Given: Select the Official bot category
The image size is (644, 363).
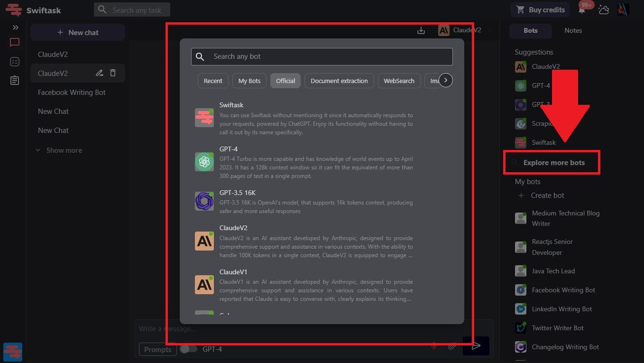Looking at the screenshot, I should (285, 81).
